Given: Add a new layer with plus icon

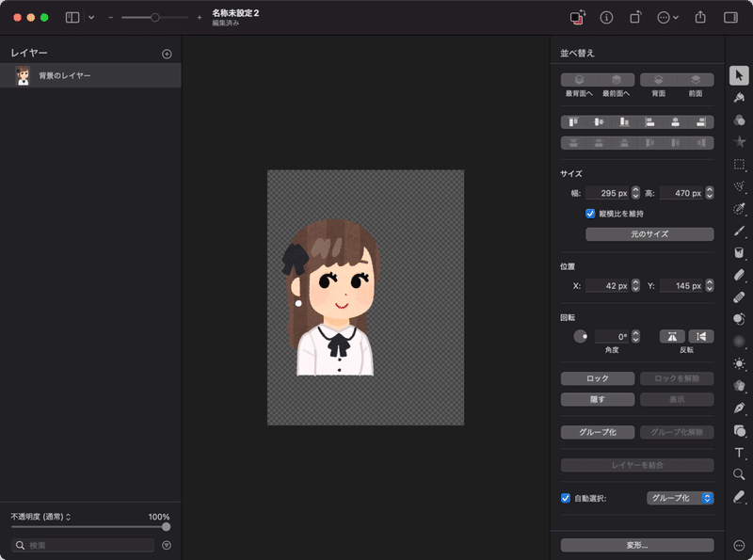Looking at the screenshot, I should coord(167,54).
